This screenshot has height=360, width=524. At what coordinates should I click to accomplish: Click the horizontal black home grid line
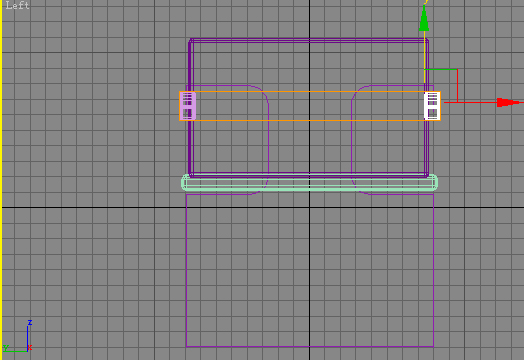[263, 208]
